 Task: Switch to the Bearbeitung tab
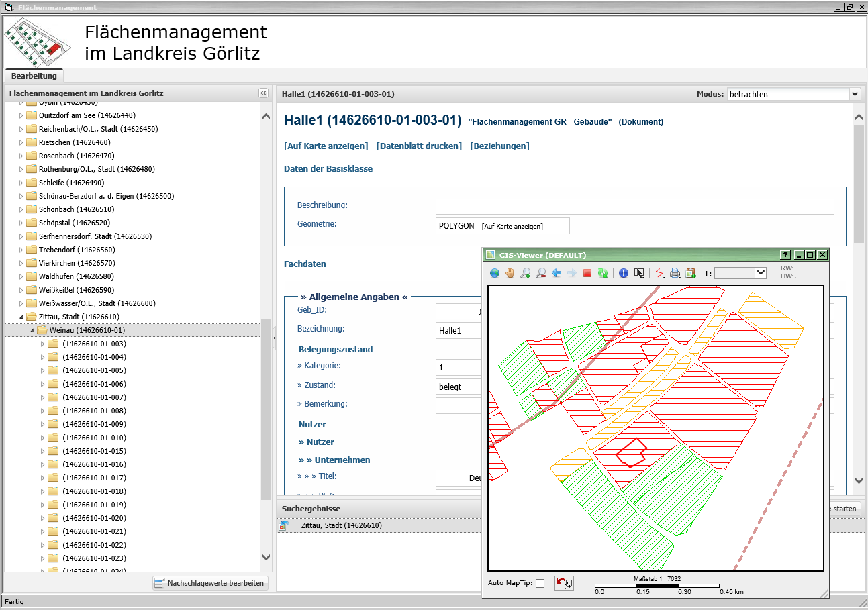pyautogui.click(x=34, y=76)
